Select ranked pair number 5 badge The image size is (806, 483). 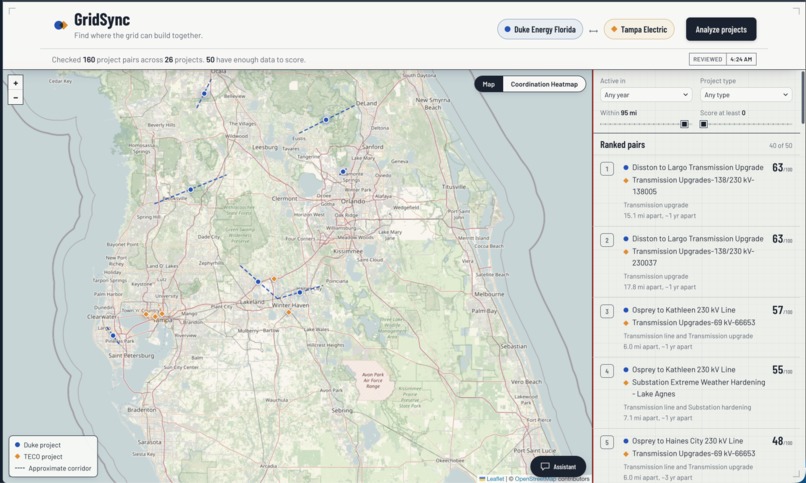pos(607,442)
